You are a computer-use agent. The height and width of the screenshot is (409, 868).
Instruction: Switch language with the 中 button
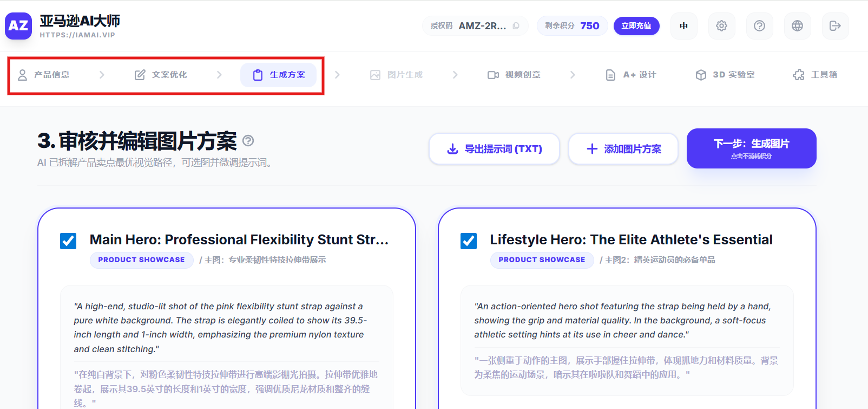[x=683, y=26]
